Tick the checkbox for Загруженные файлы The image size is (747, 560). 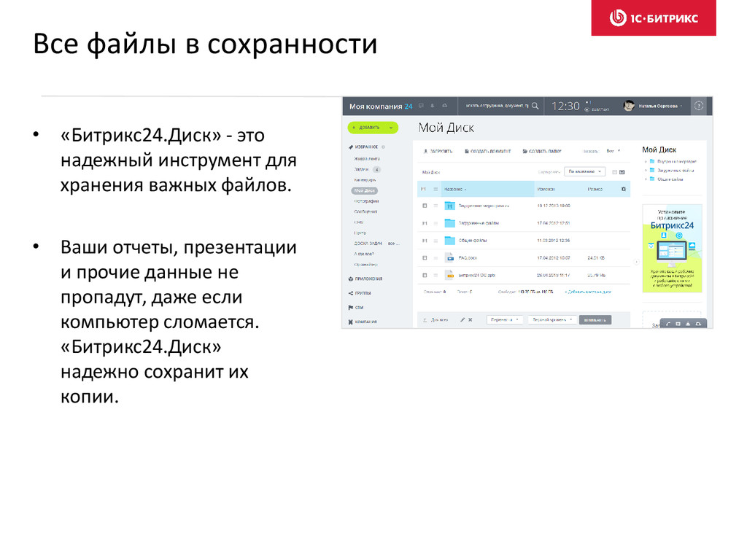pyautogui.click(x=425, y=223)
